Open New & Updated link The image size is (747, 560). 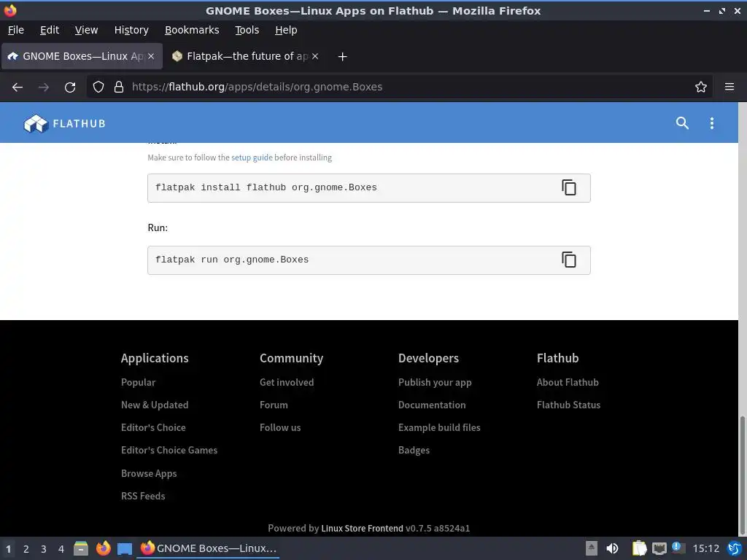click(155, 405)
